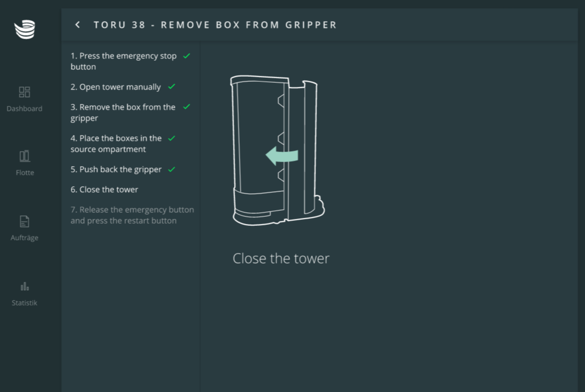Click checkmark beside Push back the gripper
Viewport: 585px width, 392px height.
coord(172,170)
